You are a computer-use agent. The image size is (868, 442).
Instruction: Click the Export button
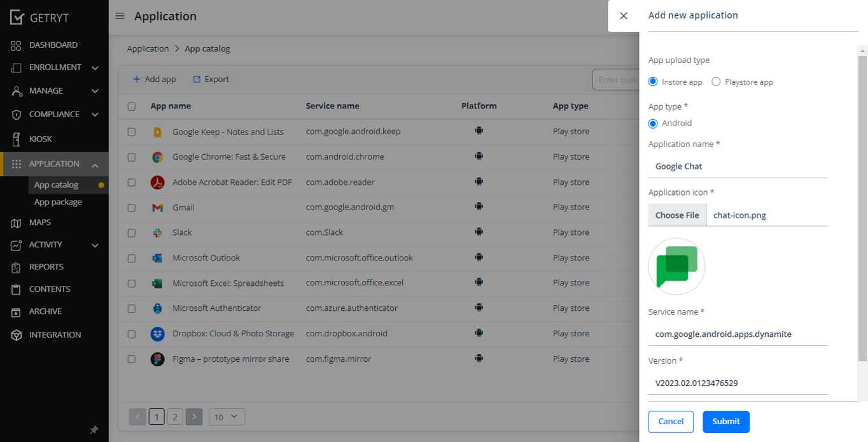(211, 80)
